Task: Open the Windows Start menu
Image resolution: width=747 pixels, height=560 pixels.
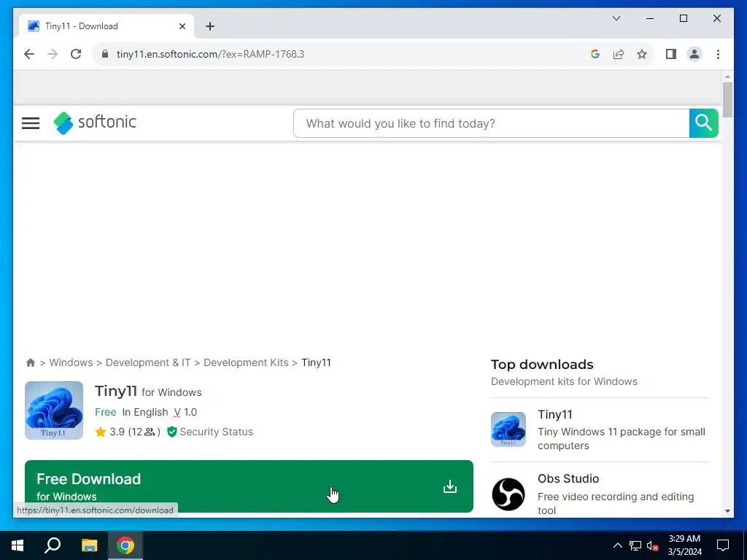Action: point(18,545)
